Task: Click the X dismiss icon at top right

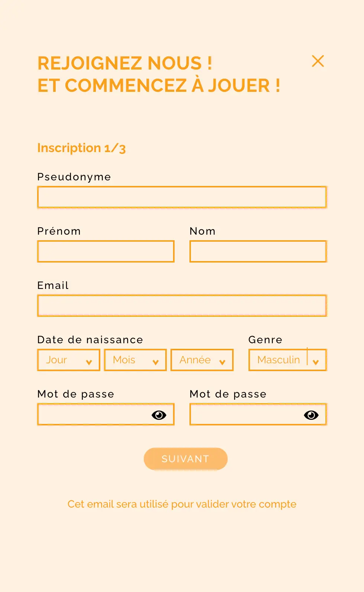Action: click(318, 61)
